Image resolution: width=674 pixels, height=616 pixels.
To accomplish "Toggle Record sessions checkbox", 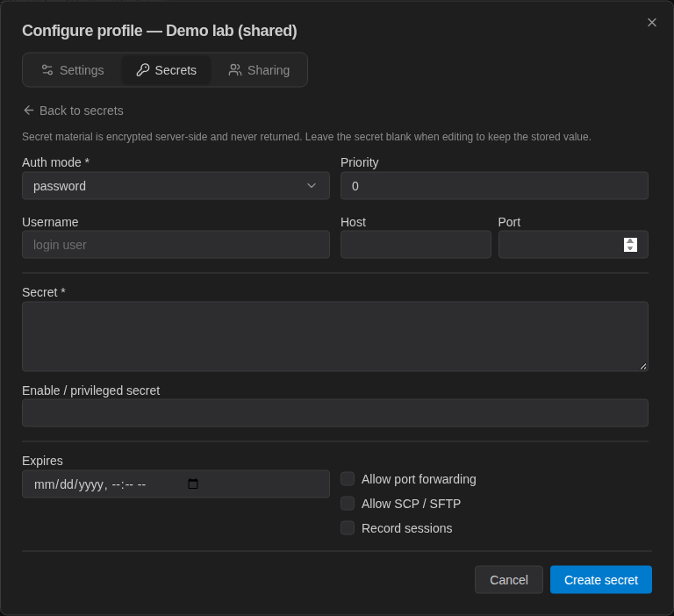I will pos(348,528).
